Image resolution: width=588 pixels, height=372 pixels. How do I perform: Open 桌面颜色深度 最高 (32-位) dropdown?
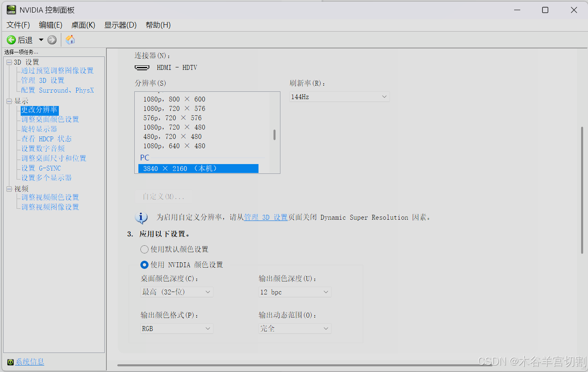point(177,292)
